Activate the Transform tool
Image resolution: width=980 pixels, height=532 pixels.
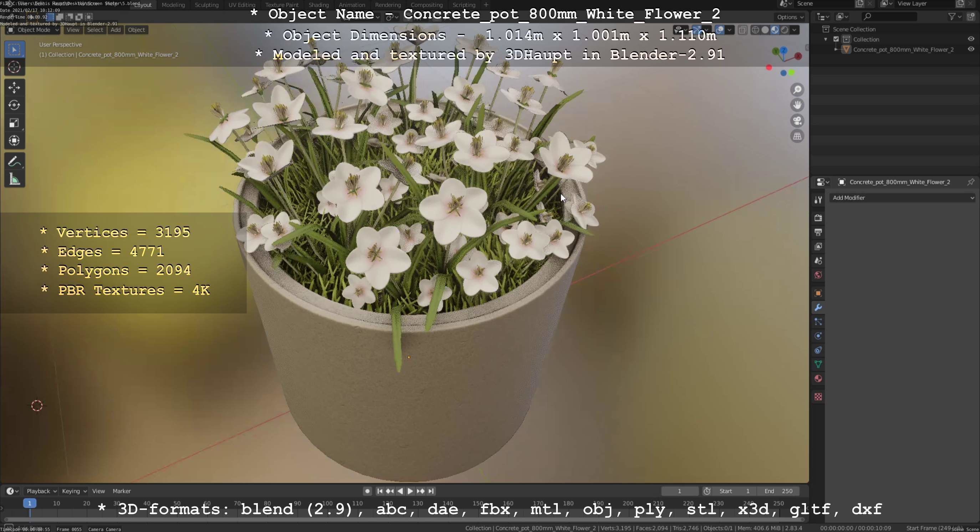pyautogui.click(x=14, y=141)
